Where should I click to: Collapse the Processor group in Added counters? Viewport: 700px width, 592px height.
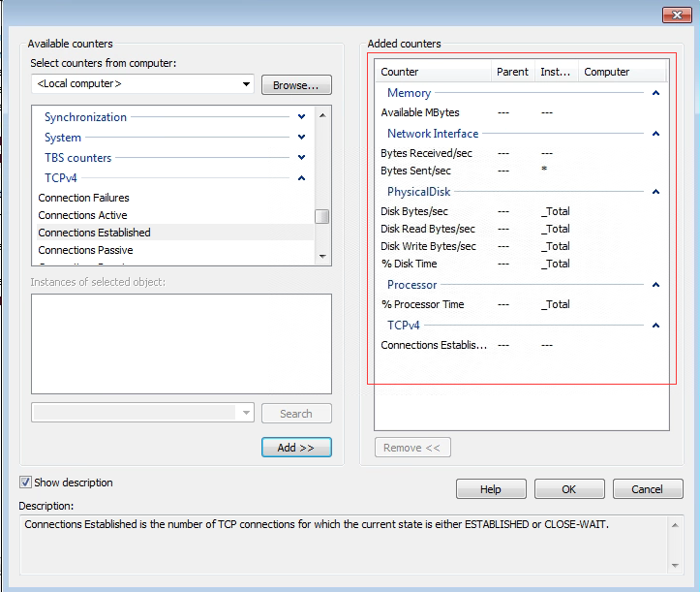click(655, 286)
